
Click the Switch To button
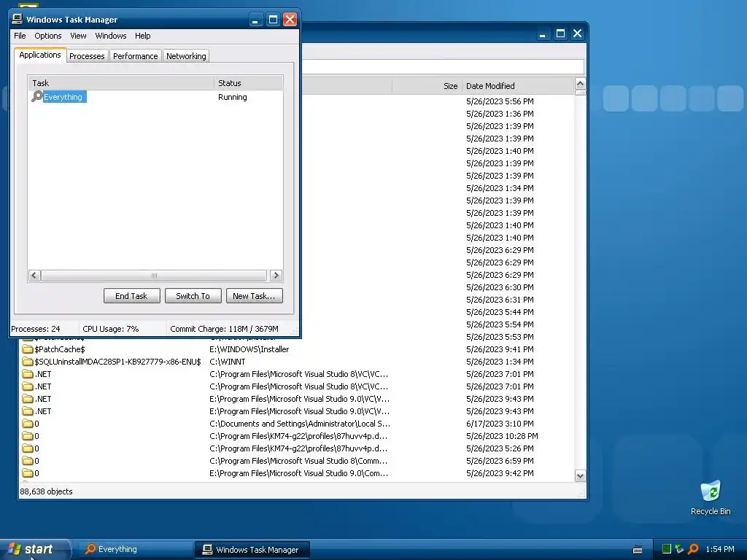193,296
